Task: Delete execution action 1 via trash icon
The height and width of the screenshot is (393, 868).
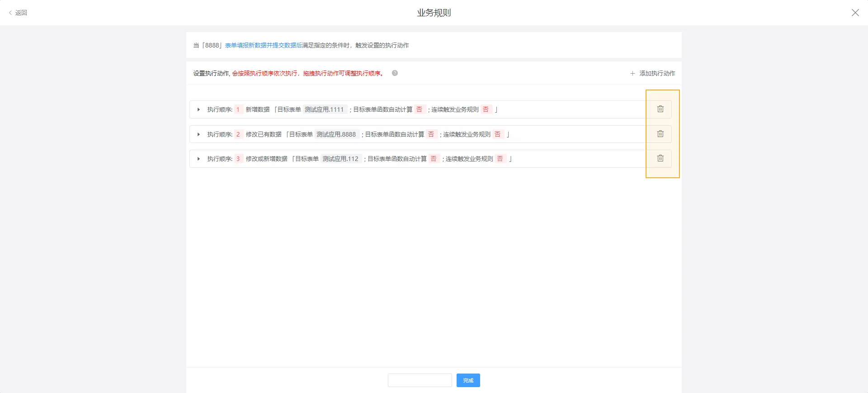Action: point(660,109)
